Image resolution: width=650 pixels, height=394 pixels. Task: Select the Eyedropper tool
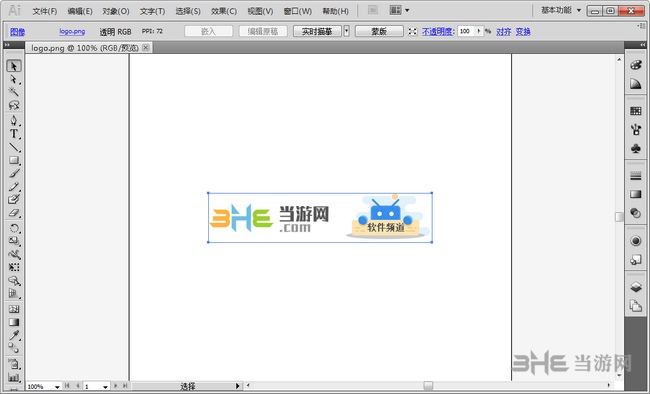tap(14, 335)
